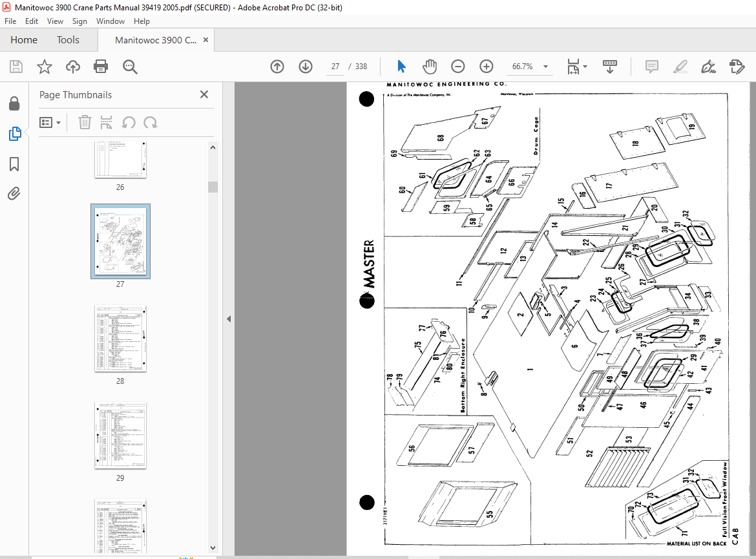Go to previous page arrow
The image size is (756, 559).
point(277,67)
